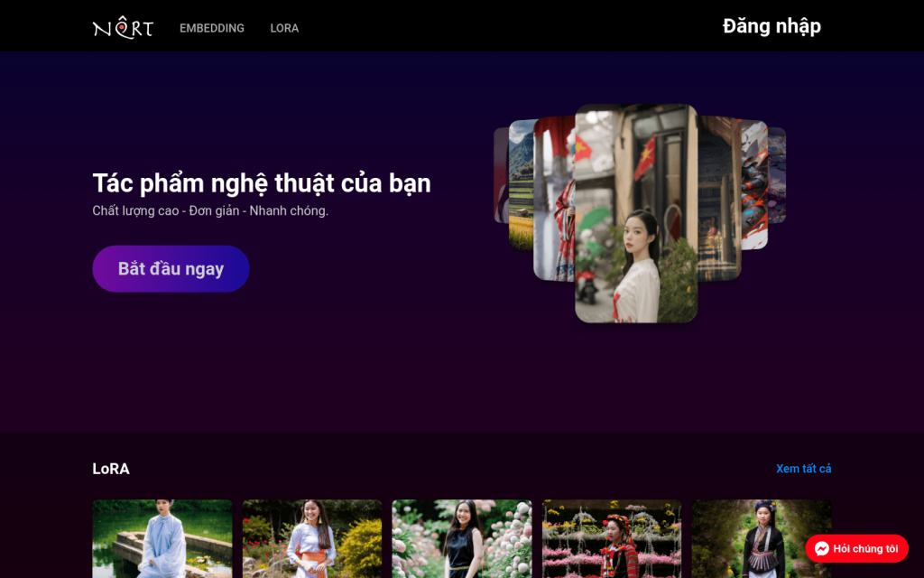Select the temple interior carousel card right of center
This screenshot has height=578, width=924.
point(719,199)
